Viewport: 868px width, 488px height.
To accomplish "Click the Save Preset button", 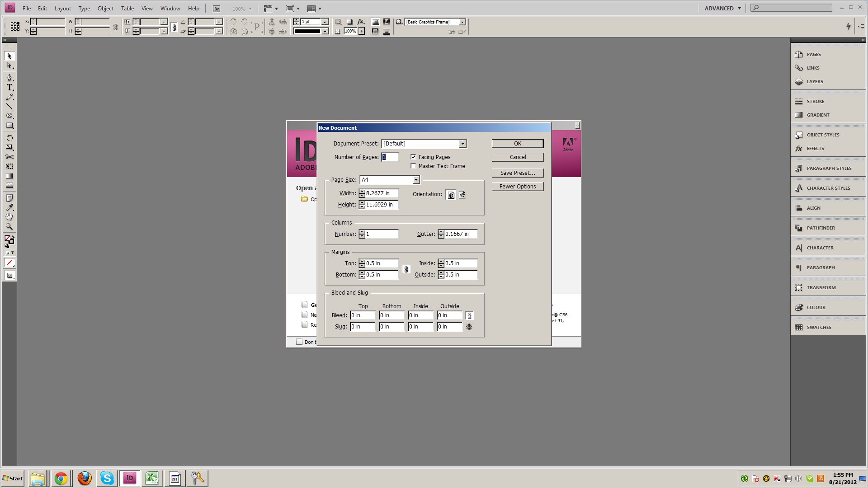I will (518, 173).
